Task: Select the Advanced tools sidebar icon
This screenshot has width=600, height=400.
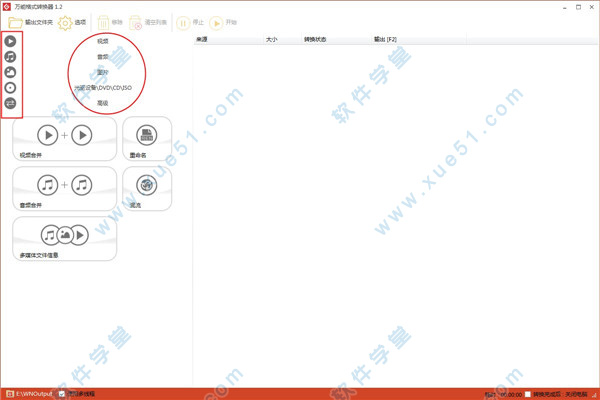Action: coord(11,103)
